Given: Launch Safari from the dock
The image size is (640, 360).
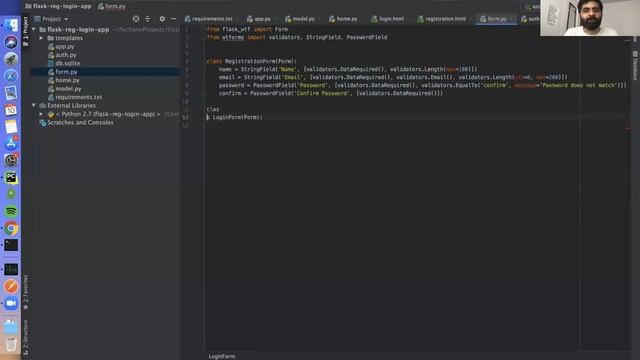Looking at the screenshot, I should pyautogui.click(x=11, y=76).
